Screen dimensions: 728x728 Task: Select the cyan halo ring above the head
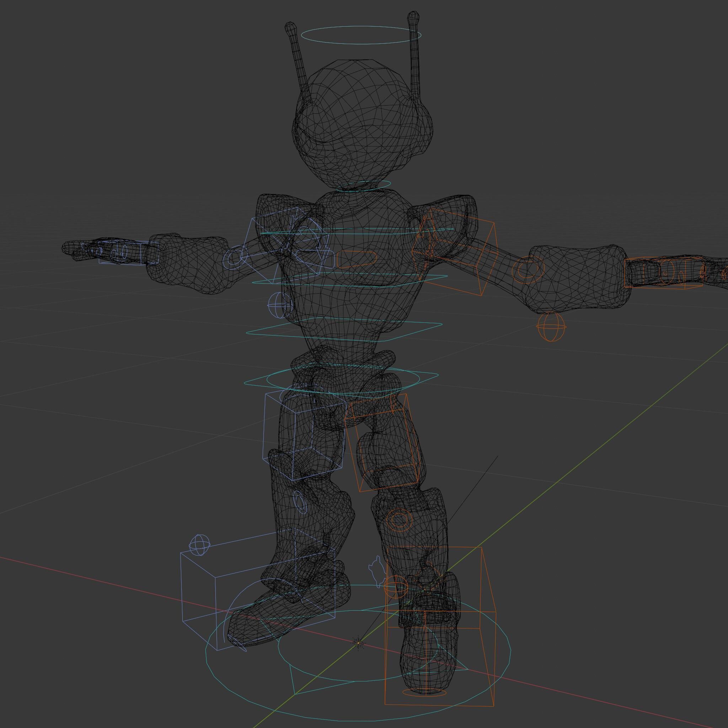click(x=361, y=35)
